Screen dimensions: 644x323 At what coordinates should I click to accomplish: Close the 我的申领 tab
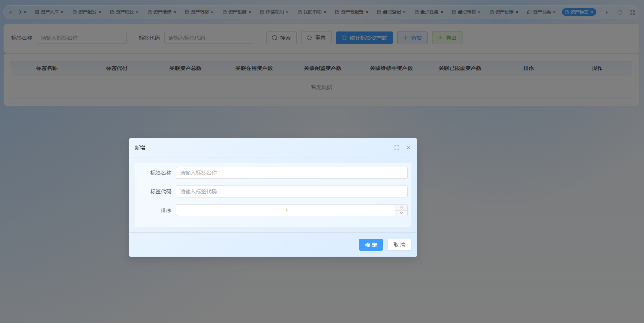325,12
